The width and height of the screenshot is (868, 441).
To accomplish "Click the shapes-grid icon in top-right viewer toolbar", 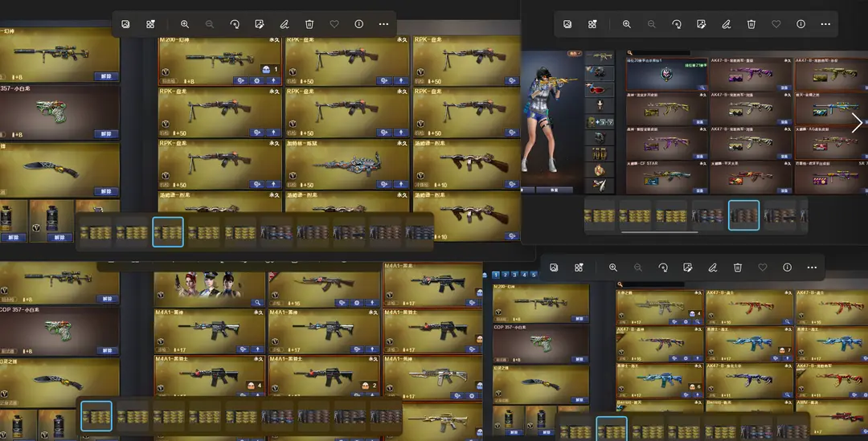I will tap(592, 24).
